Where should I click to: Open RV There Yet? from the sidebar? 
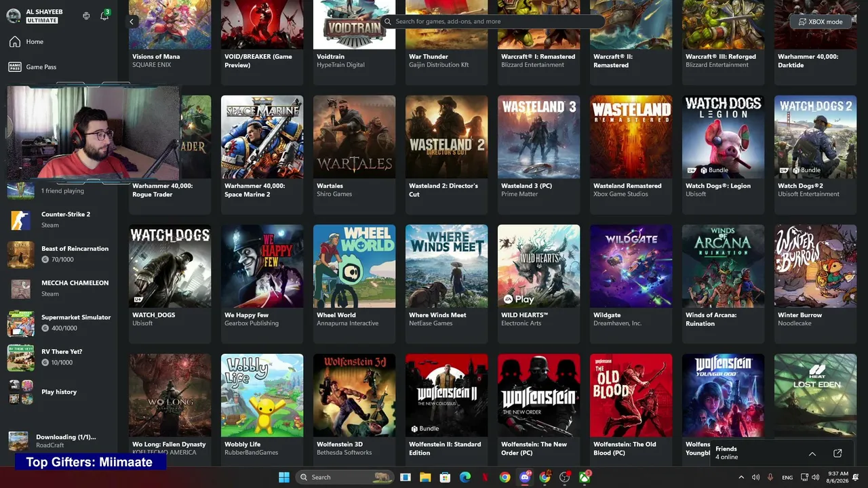(59, 357)
